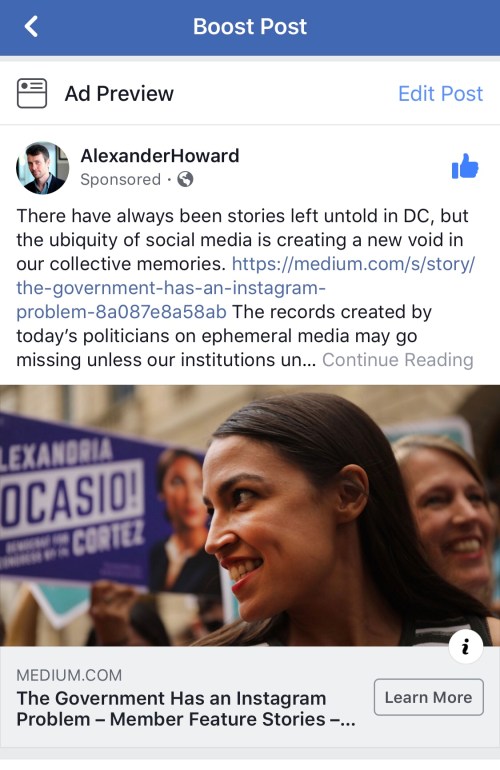Viewport: 500px width, 770px height.
Task: Tap the Ad Preview card icon
Action: click(x=32, y=93)
